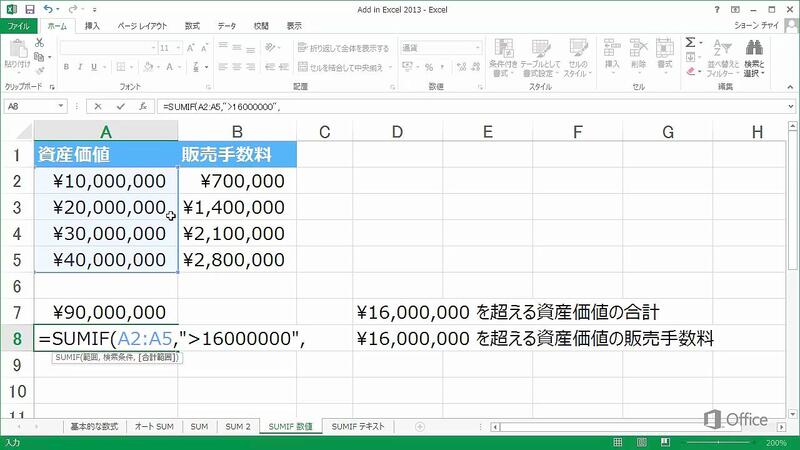Select the SUMIF テキスト sheet tab
The image size is (800, 450).
358,427
